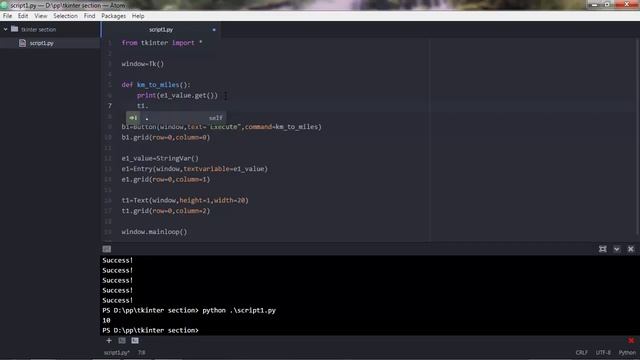This screenshot has height=360, width=640.
Task: Place cursor on 'window=Tk()' line
Action: [x=142, y=64]
